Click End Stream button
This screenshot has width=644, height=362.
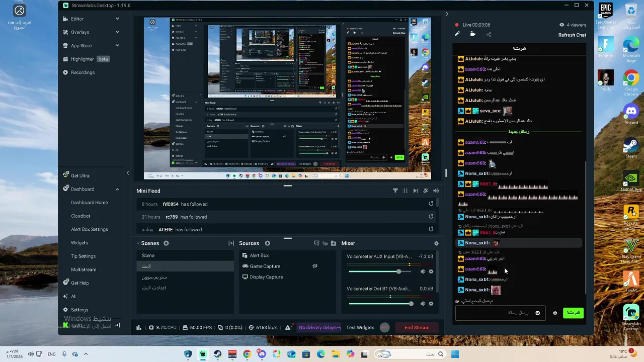pyautogui.click(x=417, y=327)
